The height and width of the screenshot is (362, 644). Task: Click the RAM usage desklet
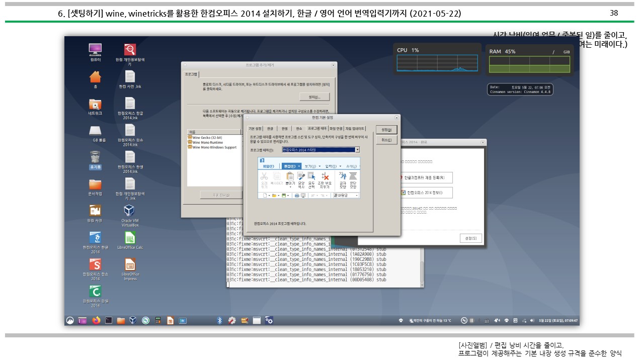click(530, 60)
